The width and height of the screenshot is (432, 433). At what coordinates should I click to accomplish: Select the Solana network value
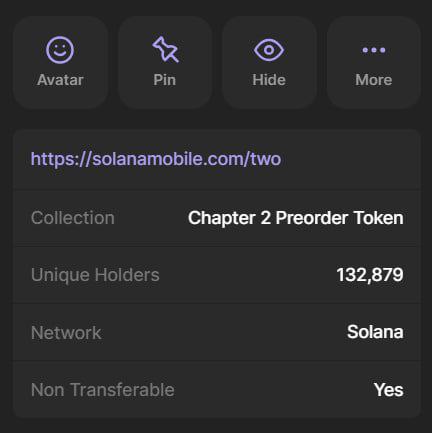[375, 332]
